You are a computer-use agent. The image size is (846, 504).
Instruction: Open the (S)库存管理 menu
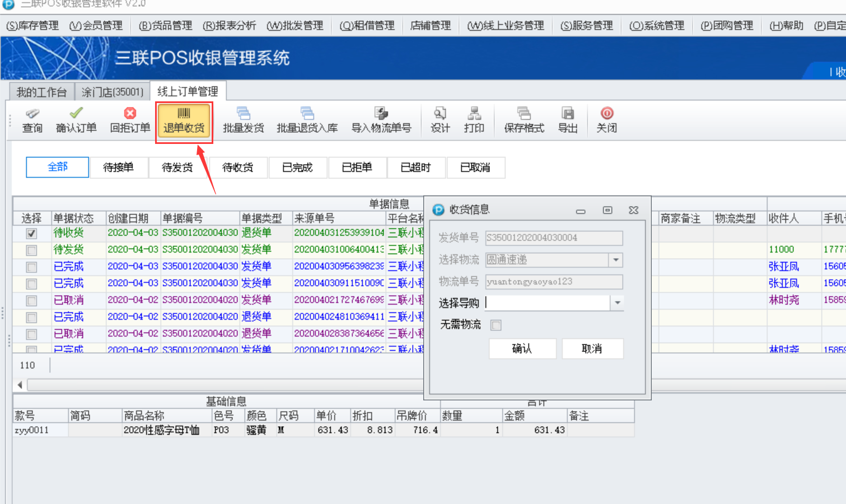point(32,26)
